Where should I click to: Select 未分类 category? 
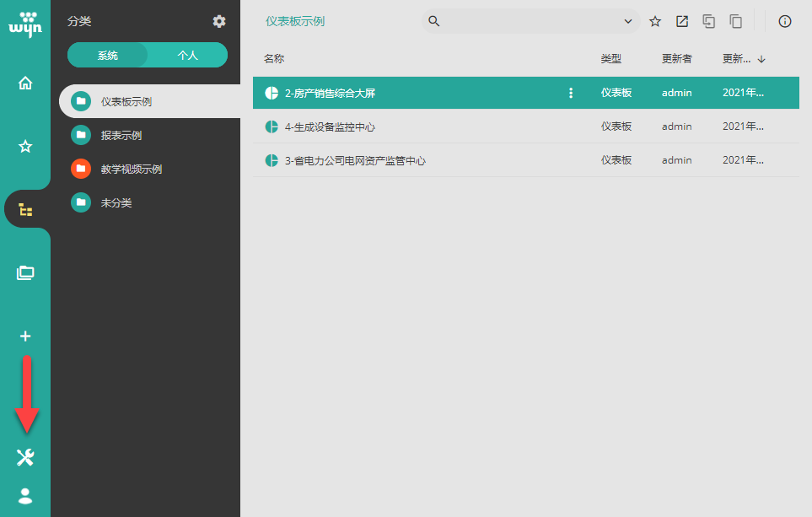tap(149, 202)
